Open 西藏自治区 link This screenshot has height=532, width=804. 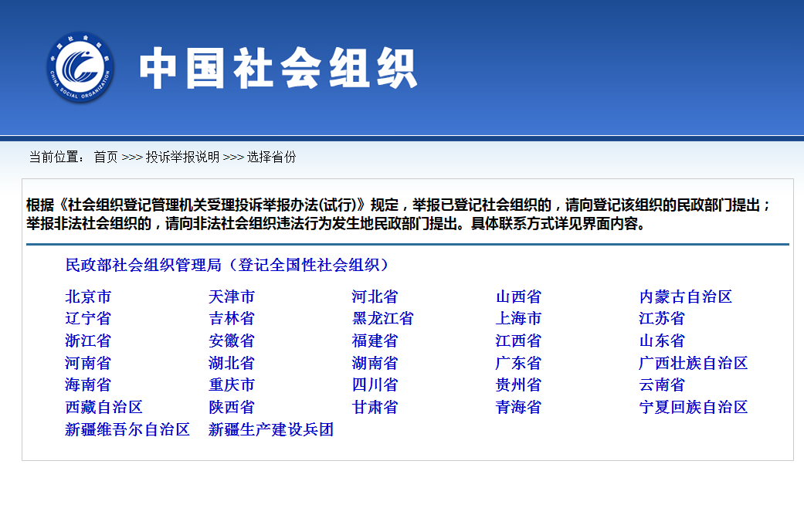(x=104, y=407)
